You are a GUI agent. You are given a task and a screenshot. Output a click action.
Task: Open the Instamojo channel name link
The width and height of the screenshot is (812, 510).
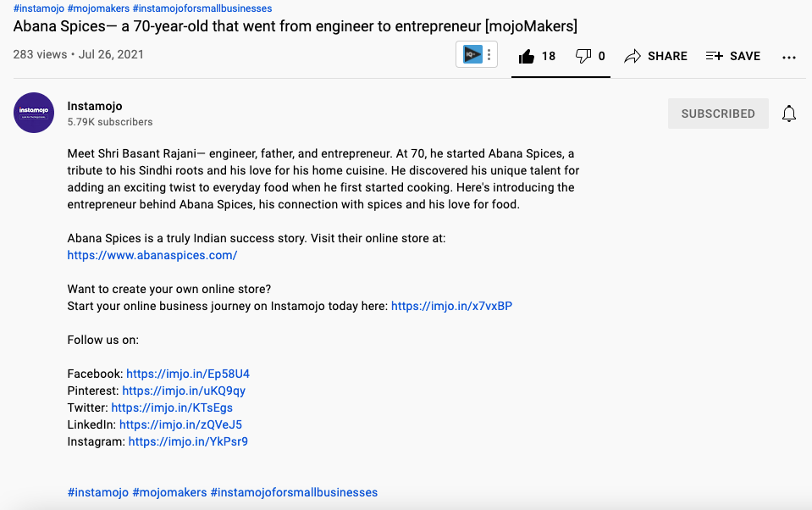[95, 106]
